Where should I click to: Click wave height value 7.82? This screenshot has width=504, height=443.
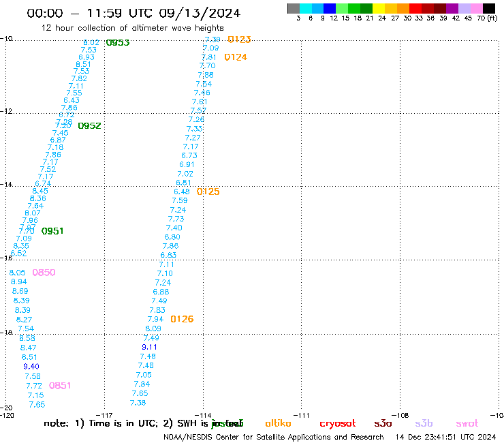click(79, 78)
